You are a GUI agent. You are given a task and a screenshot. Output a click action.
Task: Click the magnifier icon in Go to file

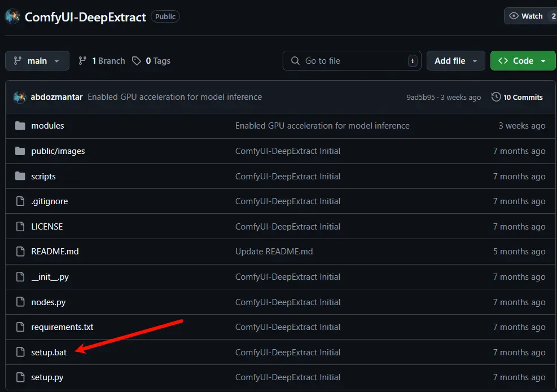pyautogui.click(x=295, y=61)
